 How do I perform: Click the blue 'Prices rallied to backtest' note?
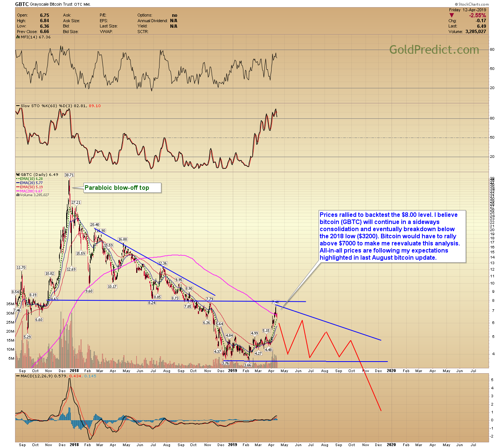(392, 236)
